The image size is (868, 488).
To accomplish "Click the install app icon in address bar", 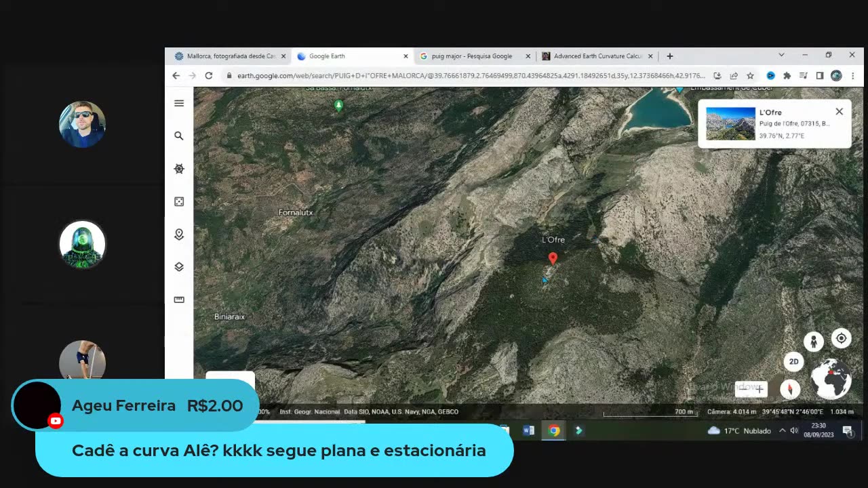I will [x=717, y=76].
